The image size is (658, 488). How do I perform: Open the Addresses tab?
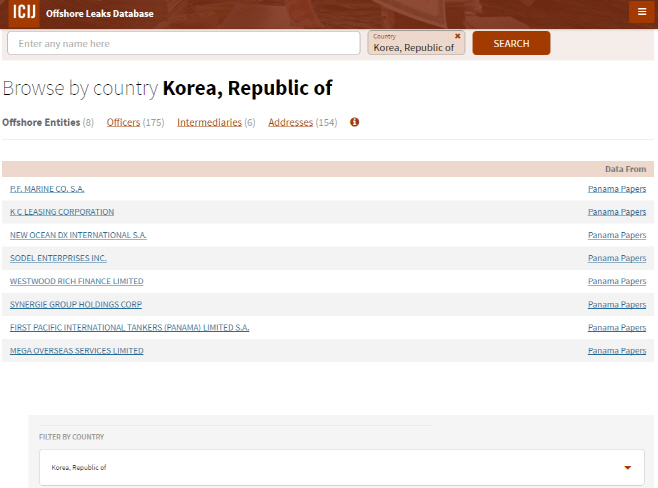point(290,122)
